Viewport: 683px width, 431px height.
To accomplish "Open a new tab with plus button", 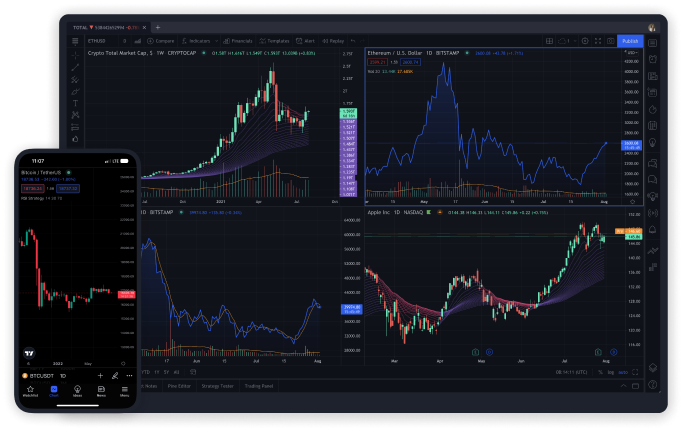I will 158,27.
